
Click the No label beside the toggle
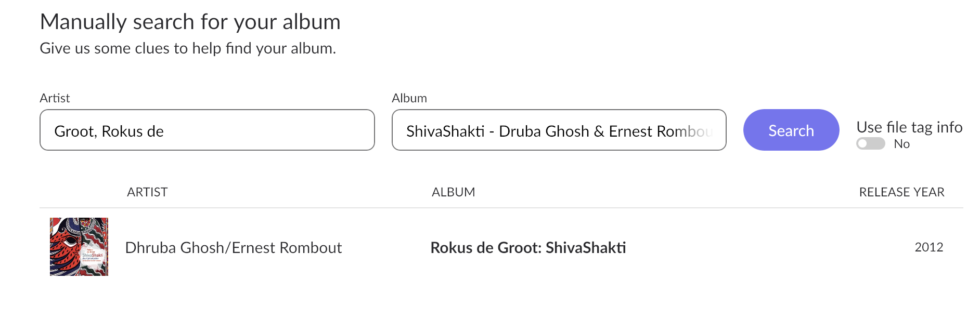click(901, 144)
